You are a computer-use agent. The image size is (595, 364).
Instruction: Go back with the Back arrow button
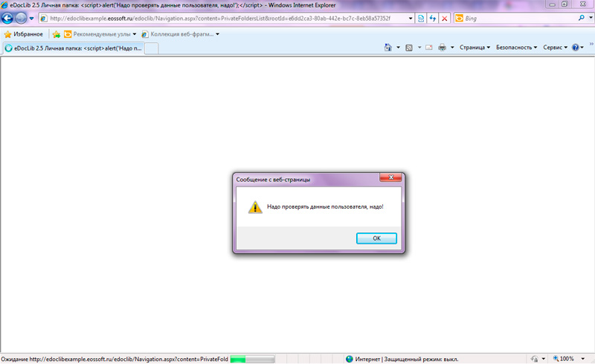tap(7, 18)
